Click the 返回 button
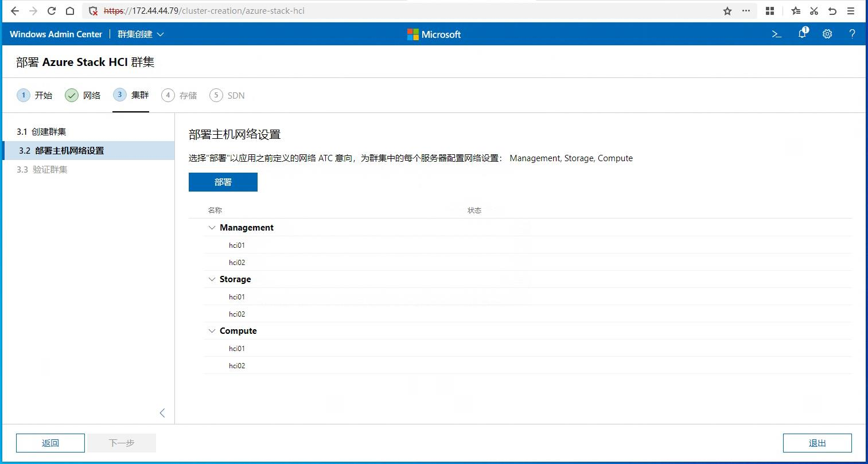The image size is (868, 464). pos(50,443)
